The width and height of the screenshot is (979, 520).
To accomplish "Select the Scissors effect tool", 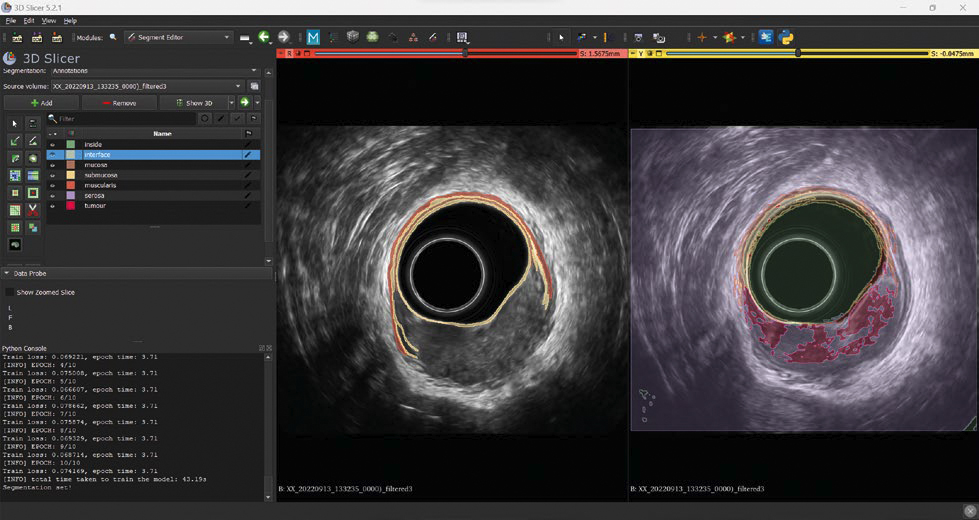I will (x=33, y=210).
